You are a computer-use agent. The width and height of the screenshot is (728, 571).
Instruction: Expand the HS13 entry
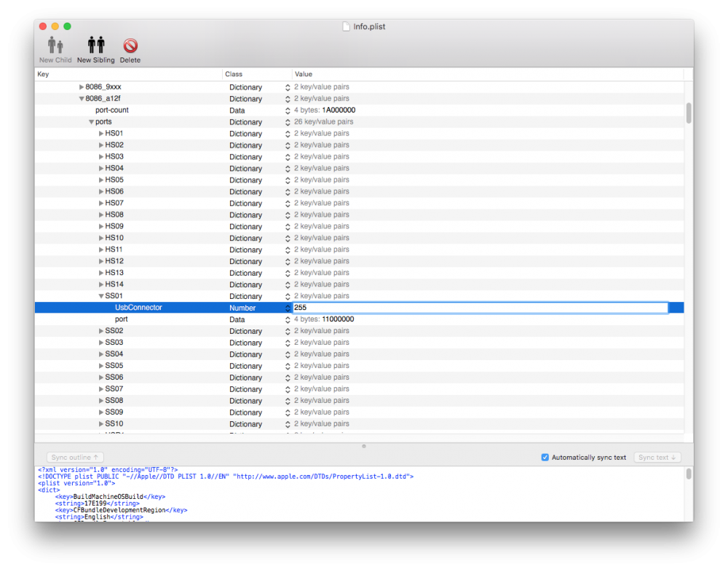click(100, 273)
